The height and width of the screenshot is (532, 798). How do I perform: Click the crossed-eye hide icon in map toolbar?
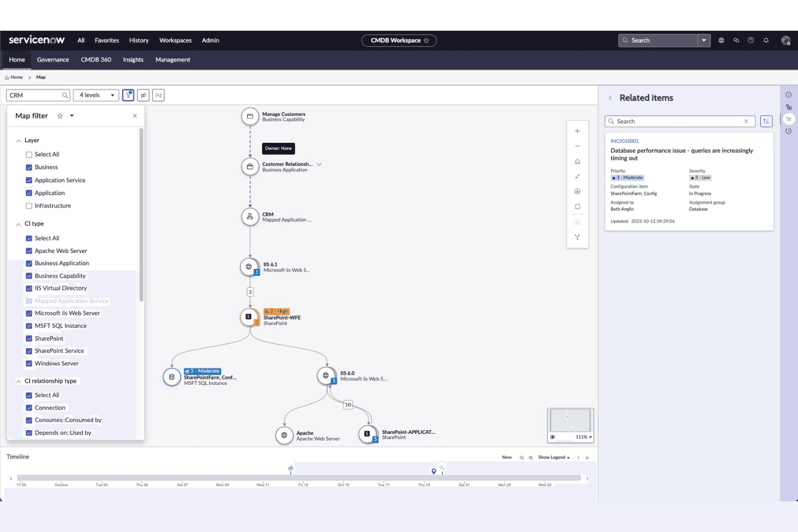[x=143, y=95]
